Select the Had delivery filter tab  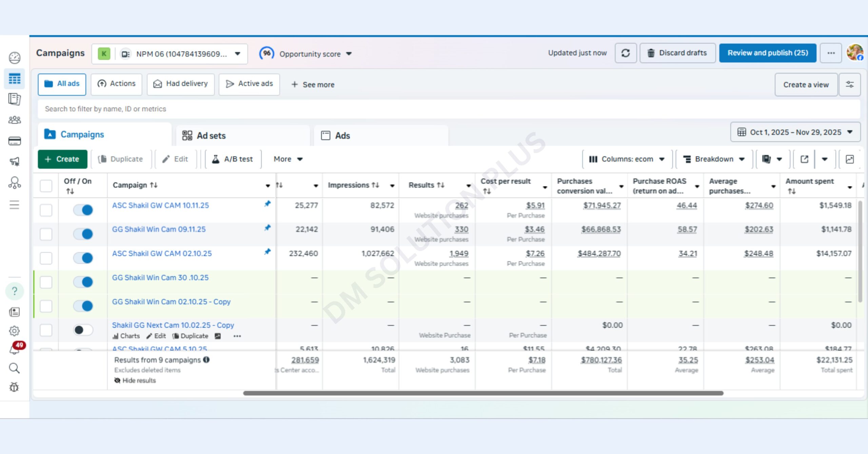tap(180, 84)
